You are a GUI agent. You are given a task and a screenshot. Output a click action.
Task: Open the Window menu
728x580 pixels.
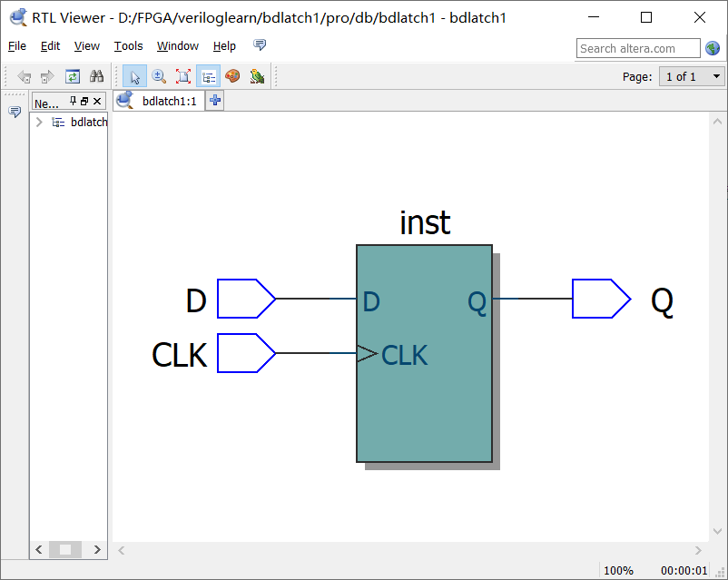click(x=178, y=46)
